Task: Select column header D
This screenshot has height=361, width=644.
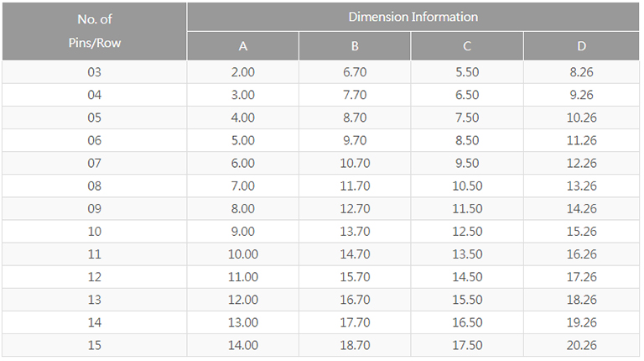Action: pyautogui.click(x=581, y=46)
